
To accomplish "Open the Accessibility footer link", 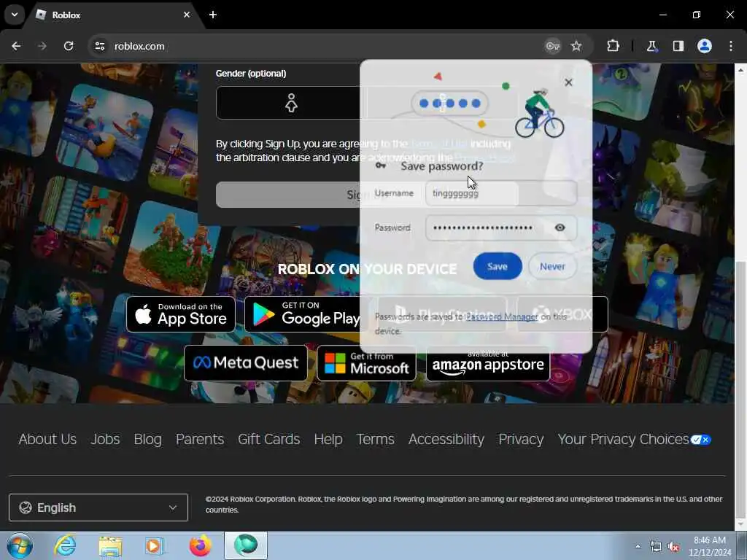I will (446, 439).
